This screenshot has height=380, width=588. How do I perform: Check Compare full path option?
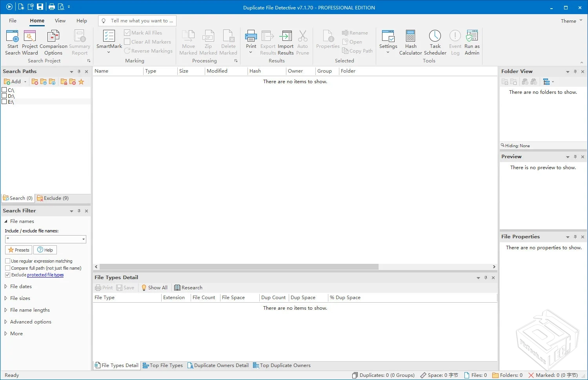tap(8, 268)
